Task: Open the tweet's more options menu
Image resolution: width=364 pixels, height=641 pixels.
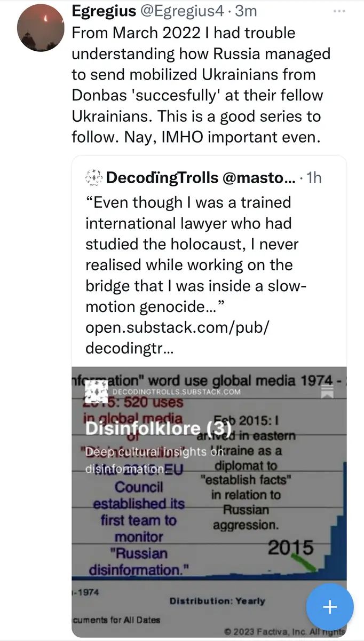Action: tap(338, 11)
